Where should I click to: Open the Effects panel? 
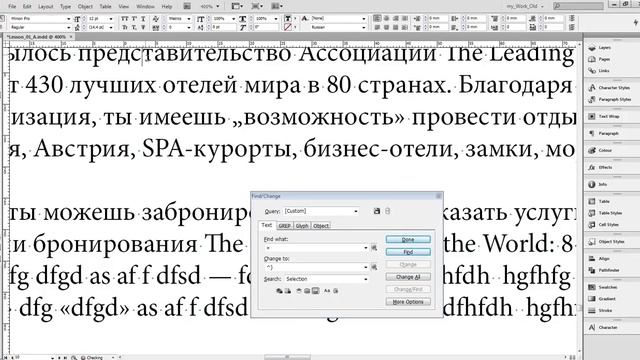tap(600, 167)
